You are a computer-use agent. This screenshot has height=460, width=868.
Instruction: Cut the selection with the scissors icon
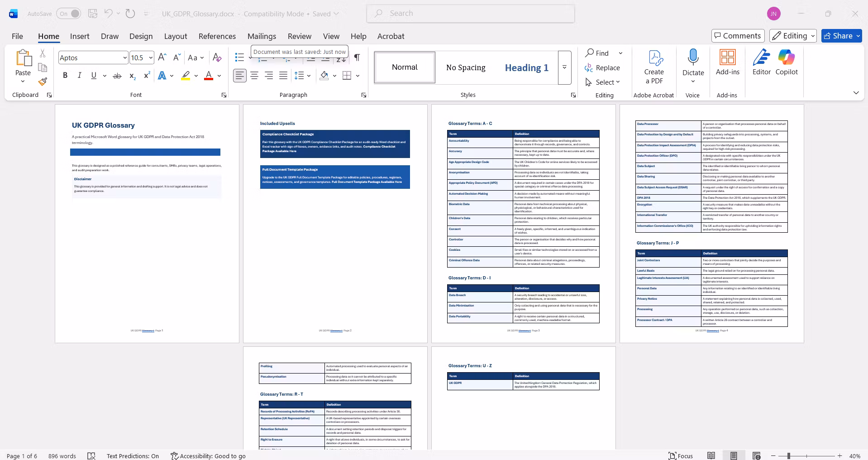[43, 53]
